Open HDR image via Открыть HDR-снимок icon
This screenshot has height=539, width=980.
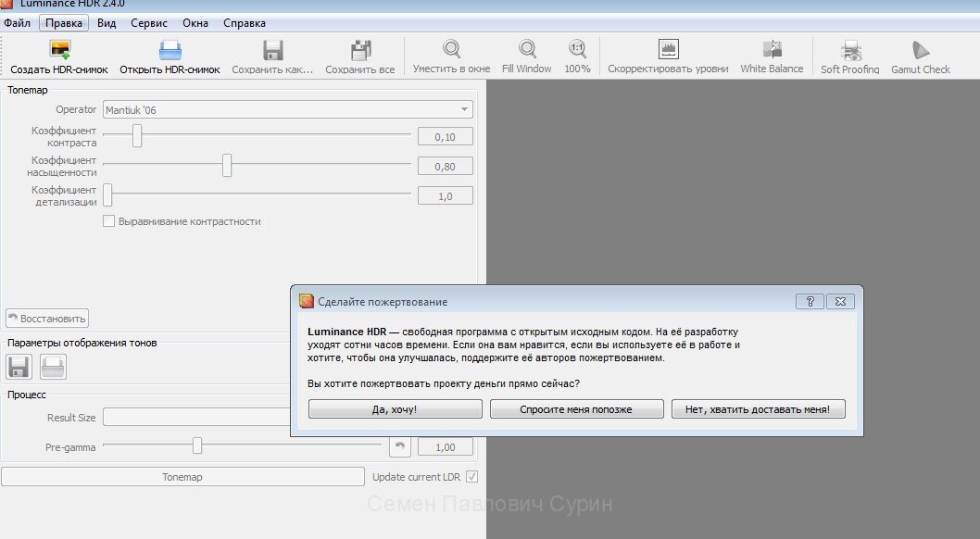pyautogui.click(x=170, y=50)
